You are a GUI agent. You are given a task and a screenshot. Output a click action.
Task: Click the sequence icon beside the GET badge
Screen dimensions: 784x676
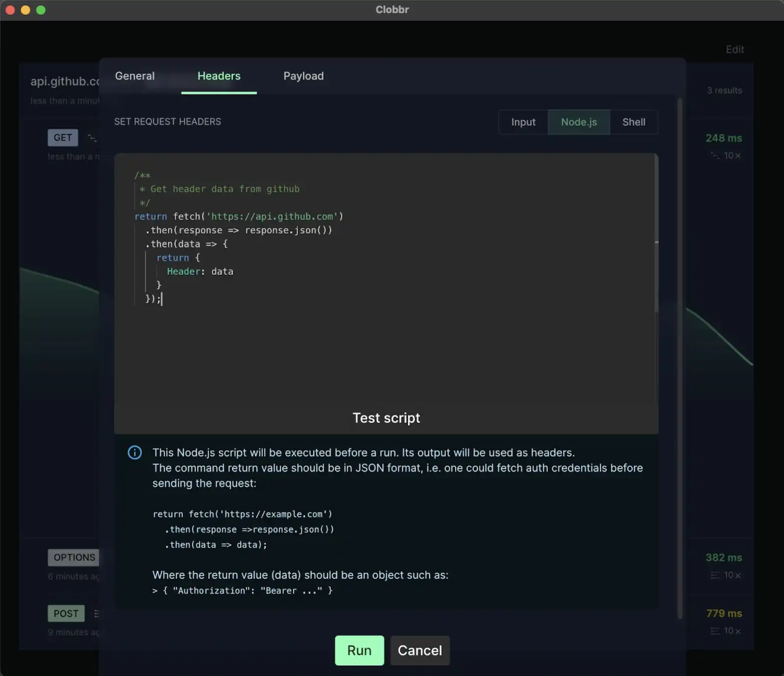(92, 138)
